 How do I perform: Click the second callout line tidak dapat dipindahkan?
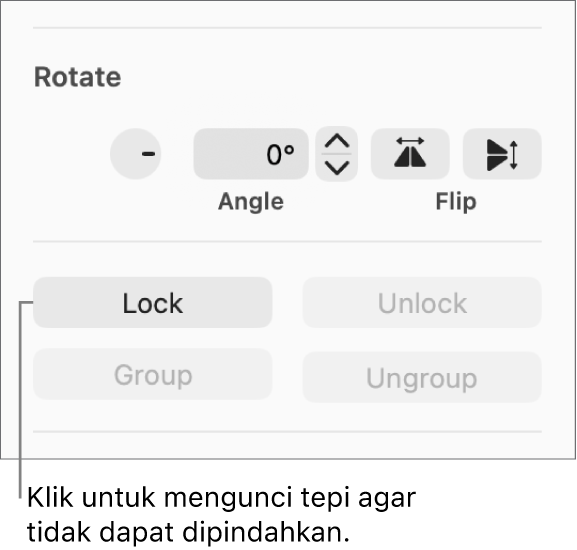(x=188, y=532)
